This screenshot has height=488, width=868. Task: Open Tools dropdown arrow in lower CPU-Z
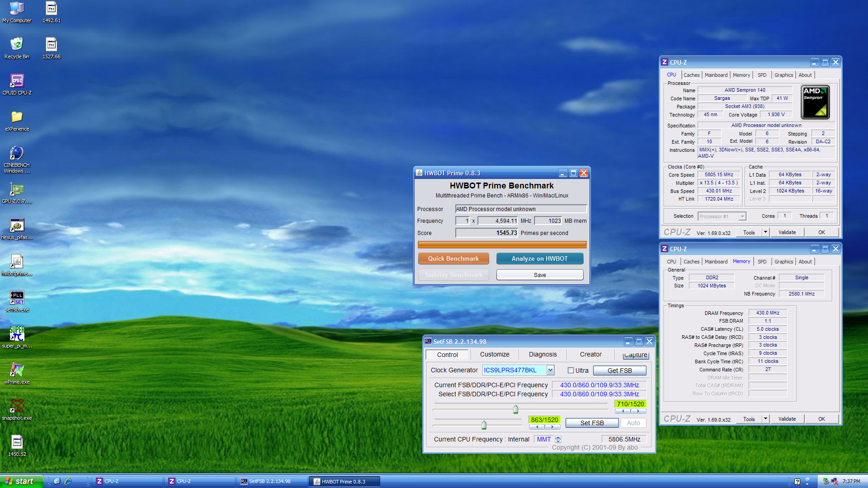coord(765,419)
